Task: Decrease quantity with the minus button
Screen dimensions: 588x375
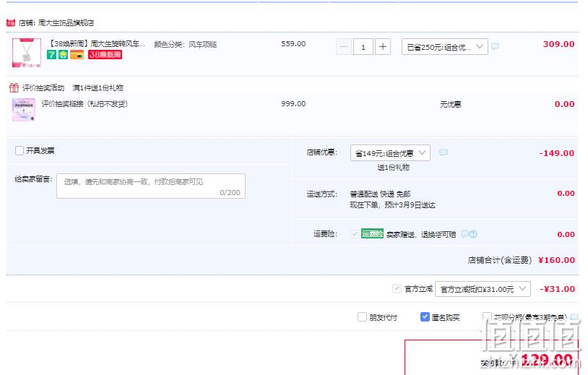Action: (x=344, y=47)
